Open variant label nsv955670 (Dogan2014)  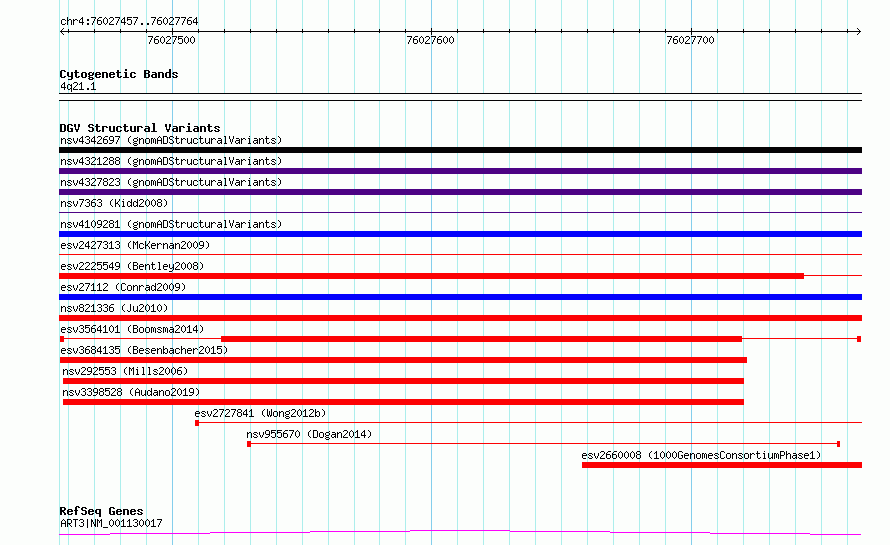(309, 434)
